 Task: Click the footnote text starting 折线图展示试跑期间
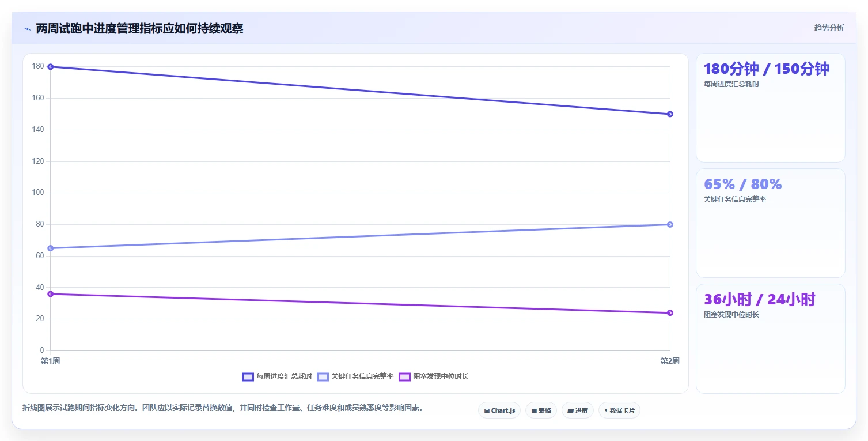coord(224,408)
